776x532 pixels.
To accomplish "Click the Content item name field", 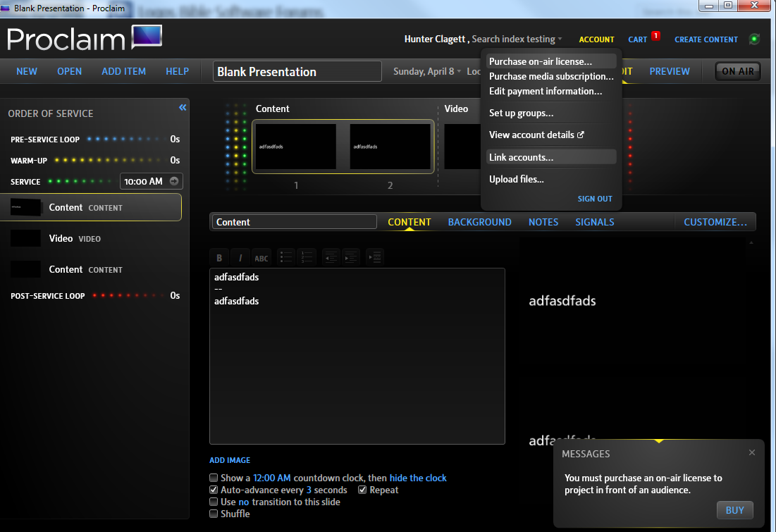I will click(x=295, y=222).
